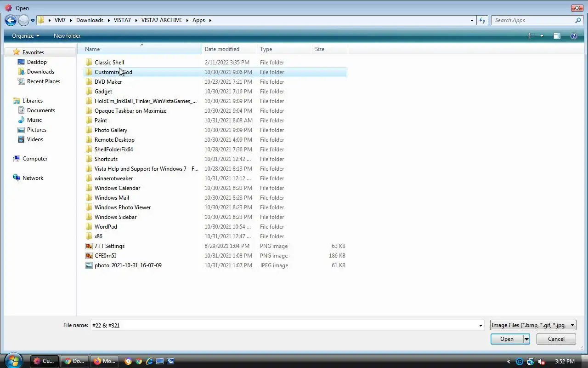Image resolution: width=588 pixels, height=368 pixels.
Task: Jump to Downloads in the breadcrumb path
Action: pos(90,20)
